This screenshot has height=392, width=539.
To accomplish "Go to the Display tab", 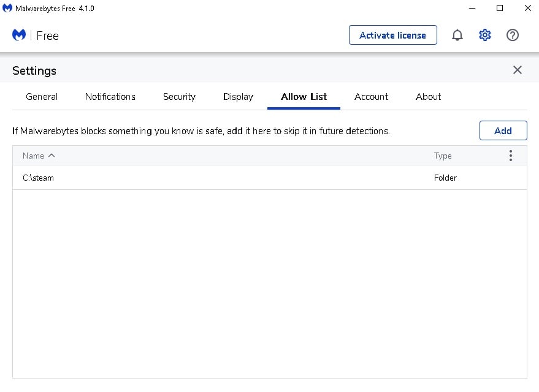I will tap(238, 97).
